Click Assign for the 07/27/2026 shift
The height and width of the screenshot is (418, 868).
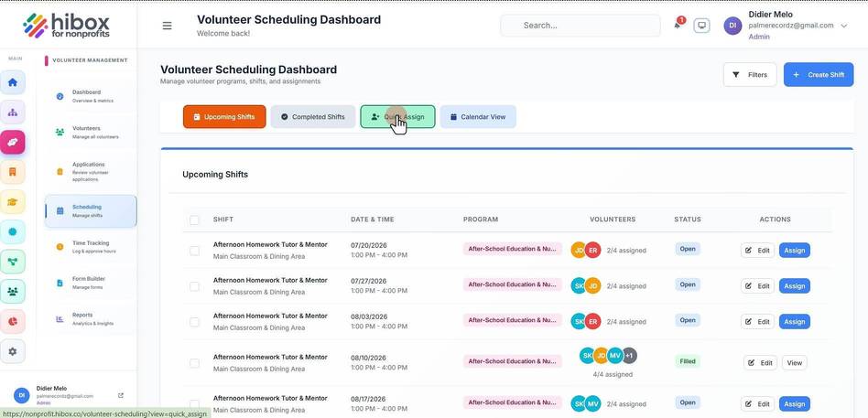pyautogui.click(x=795, y=286)
